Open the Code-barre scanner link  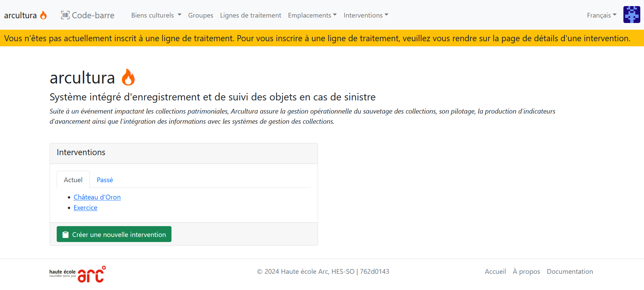pyautogui.click(x=87, y=15)
